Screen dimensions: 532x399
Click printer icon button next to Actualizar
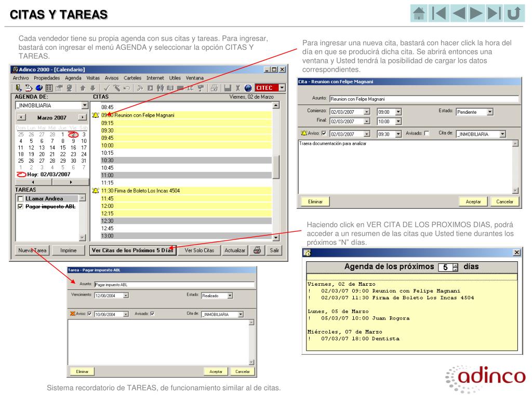[257, 250]
